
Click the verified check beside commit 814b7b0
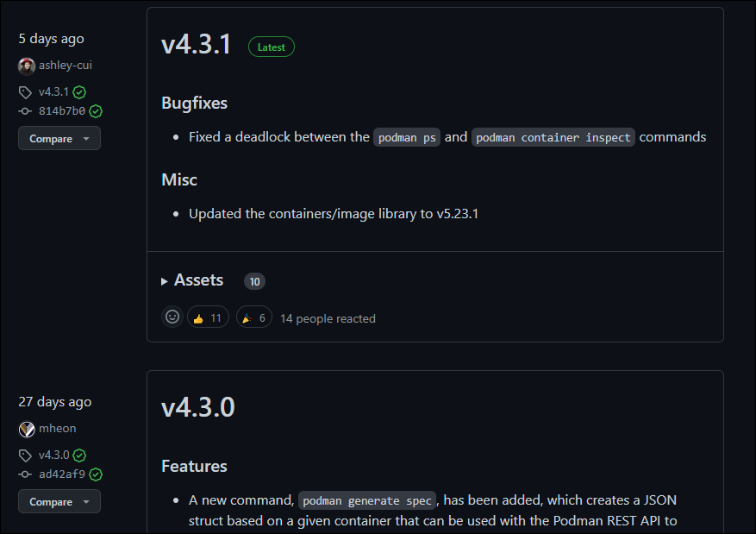pyautogui.click(x=96, y=110)
